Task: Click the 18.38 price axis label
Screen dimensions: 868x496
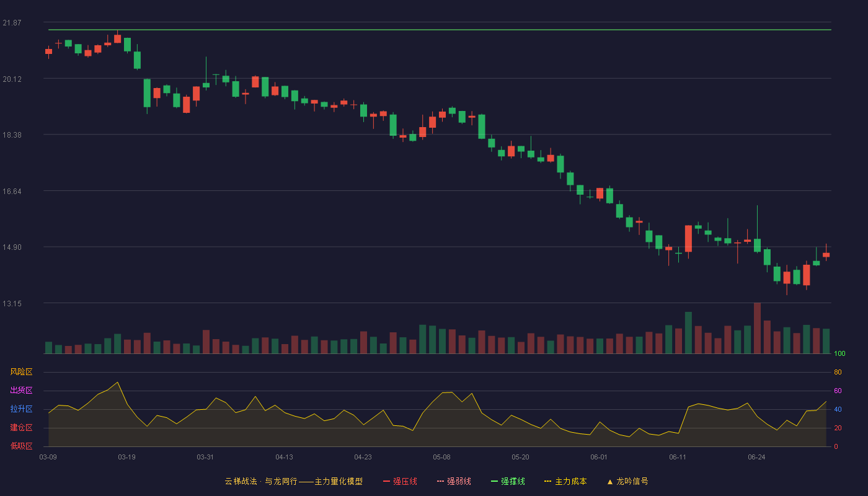Action: tap(12, 135)
